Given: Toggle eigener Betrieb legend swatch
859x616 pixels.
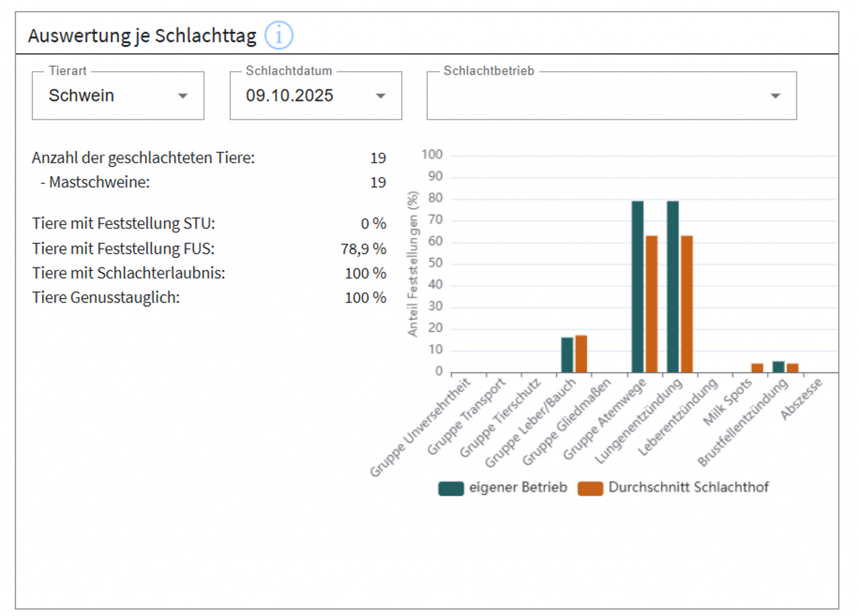Looking at the screenshot, I should click(451, 488).
